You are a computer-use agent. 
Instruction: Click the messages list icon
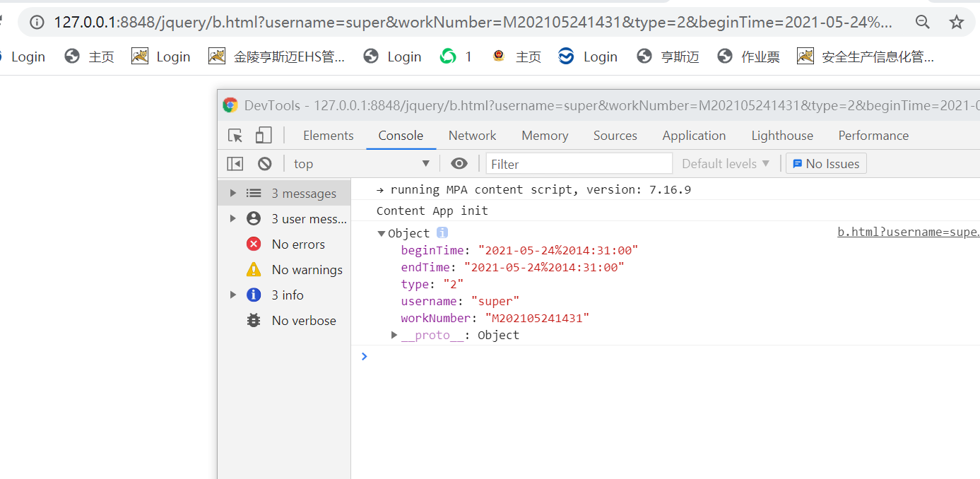254,193
